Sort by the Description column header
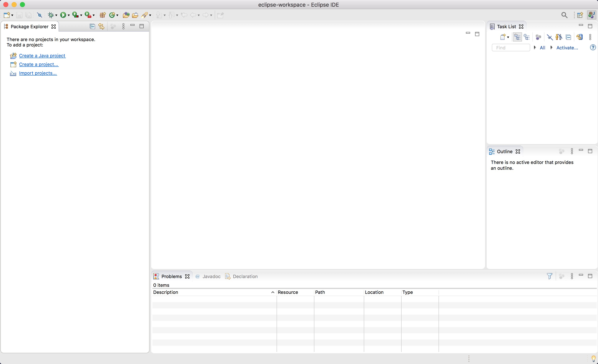 (214, 292)
